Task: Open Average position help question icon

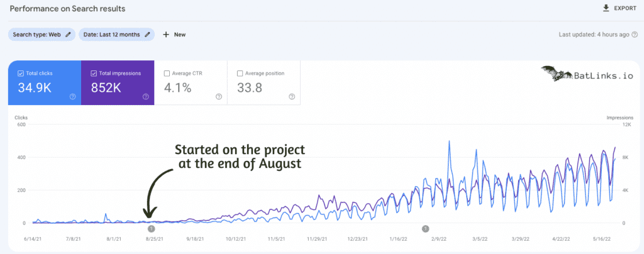Action: (292, 97)
